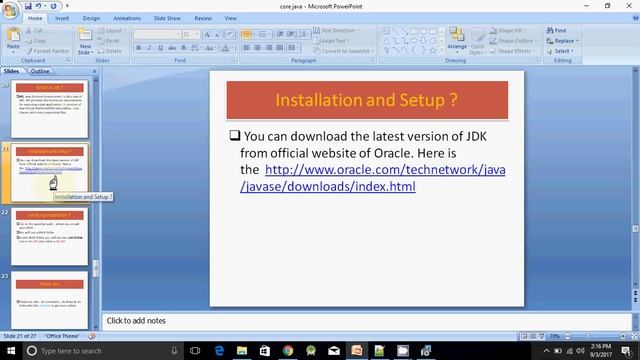Open Convert to SmartArt dropdown
Screen dimensions: 640x360
[x=343, y=51]
